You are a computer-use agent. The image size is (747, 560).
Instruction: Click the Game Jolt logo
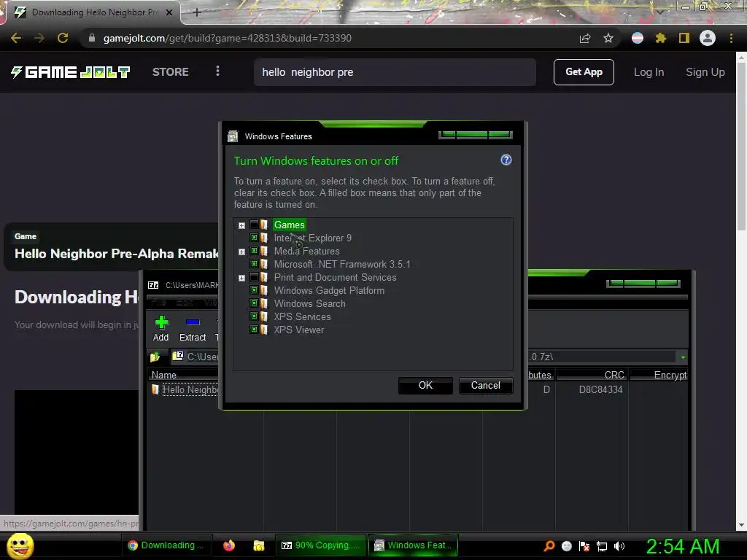(x=70, y=72)
